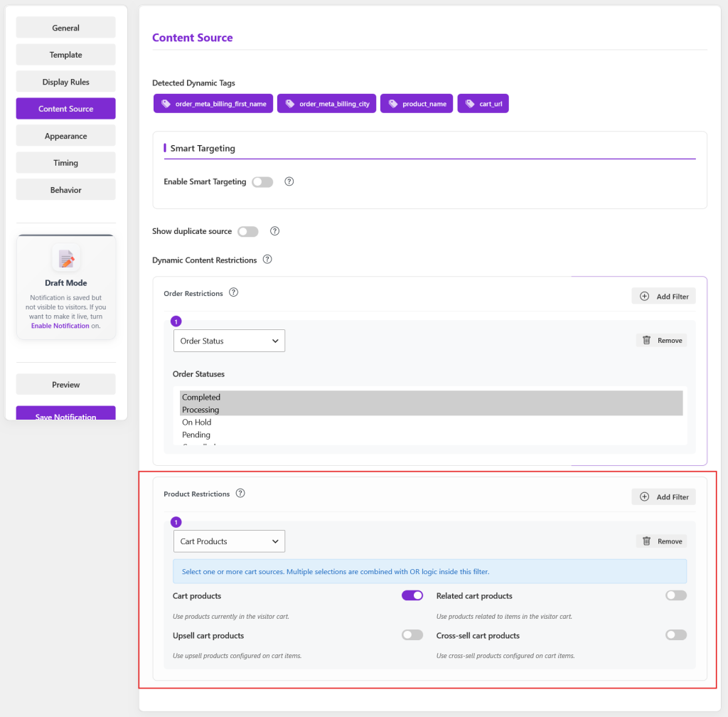The width and height of the screenshot is (728, 717).
Task: Click the order_meta_billing_city tag icon
Action: [290, 104]
